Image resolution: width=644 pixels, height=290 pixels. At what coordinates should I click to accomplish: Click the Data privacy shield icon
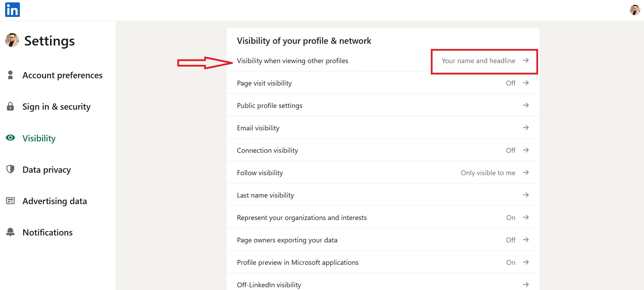[10, 169]
